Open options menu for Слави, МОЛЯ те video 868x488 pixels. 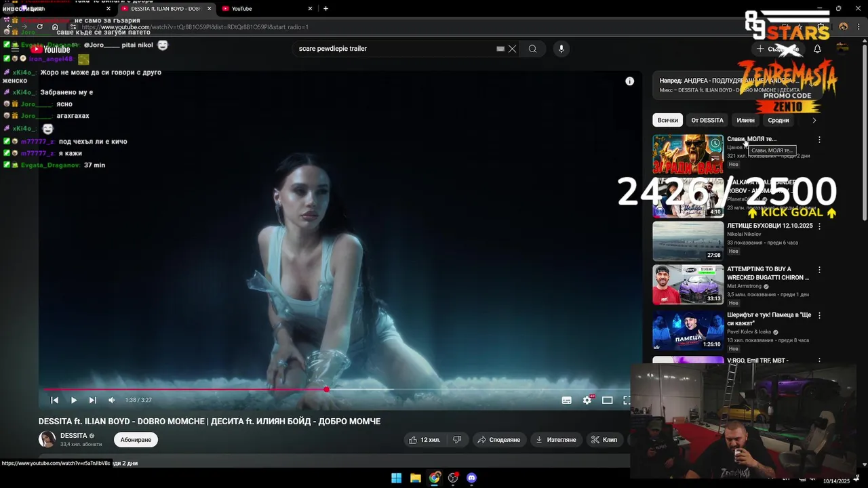point(819,140)
